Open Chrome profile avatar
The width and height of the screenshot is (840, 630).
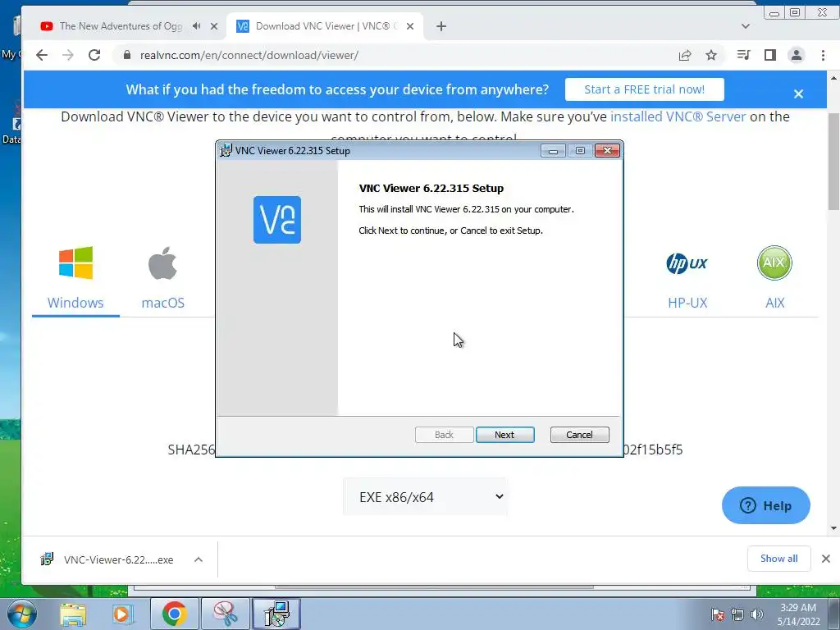click(796, 55)
